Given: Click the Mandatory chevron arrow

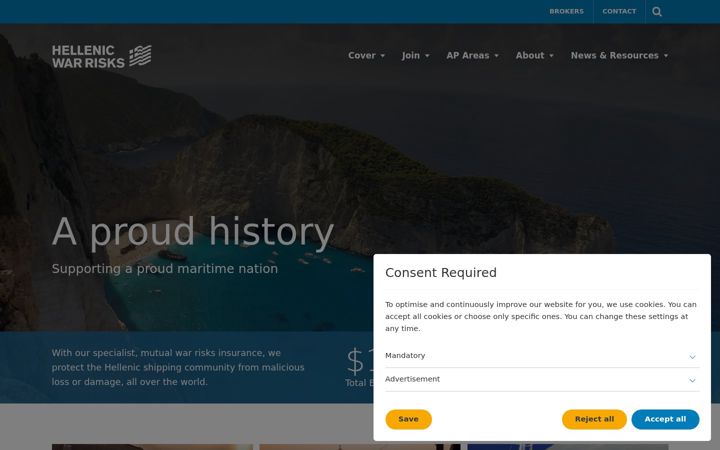Looking at the screenshot, I should point(692,357).
